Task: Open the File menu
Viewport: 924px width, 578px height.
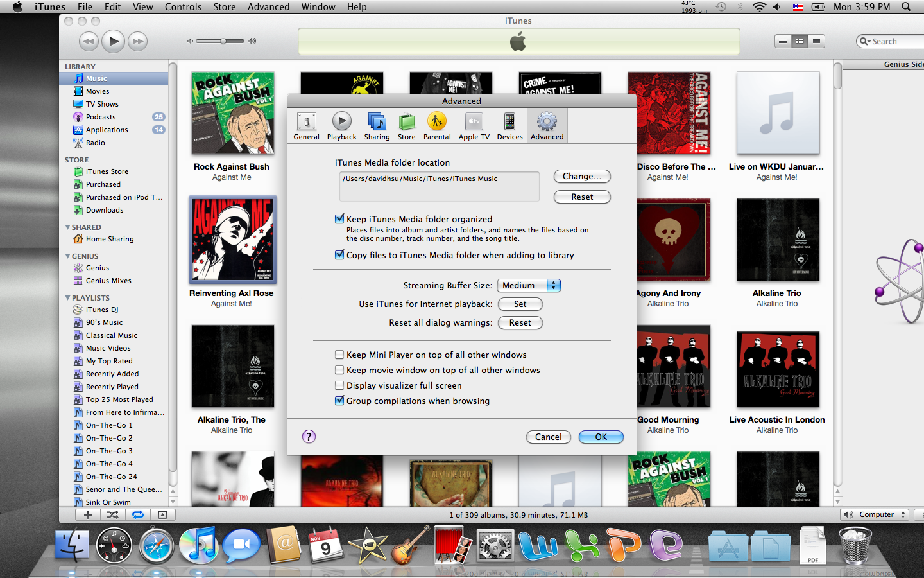Action: pos(85,7)
